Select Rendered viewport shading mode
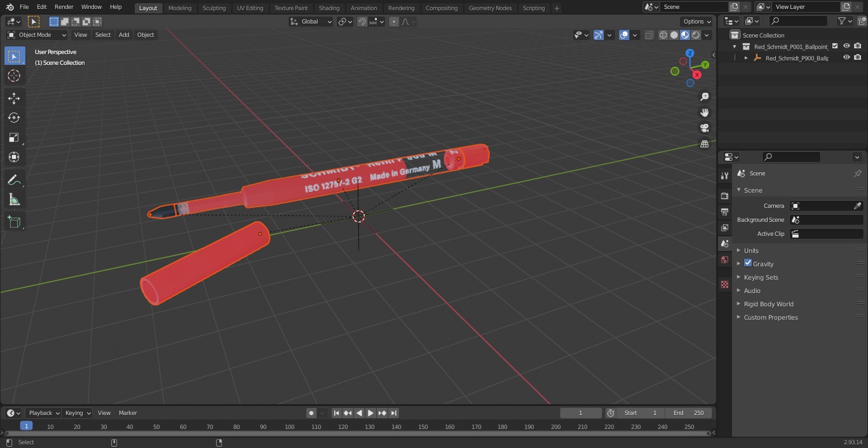 click(x=696, y=35)
